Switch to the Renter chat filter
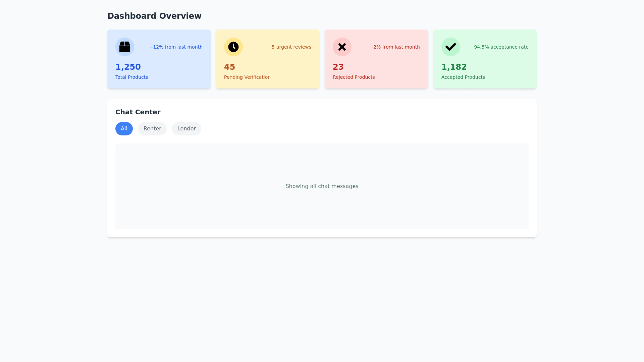Viewport: 644px width, 362px height. [152, 129]
